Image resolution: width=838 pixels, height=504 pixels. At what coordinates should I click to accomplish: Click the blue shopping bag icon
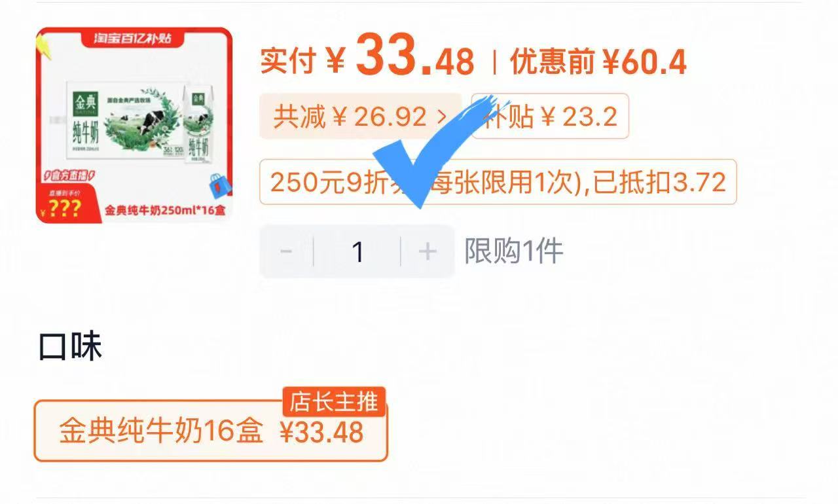click(x=221, y=185)
